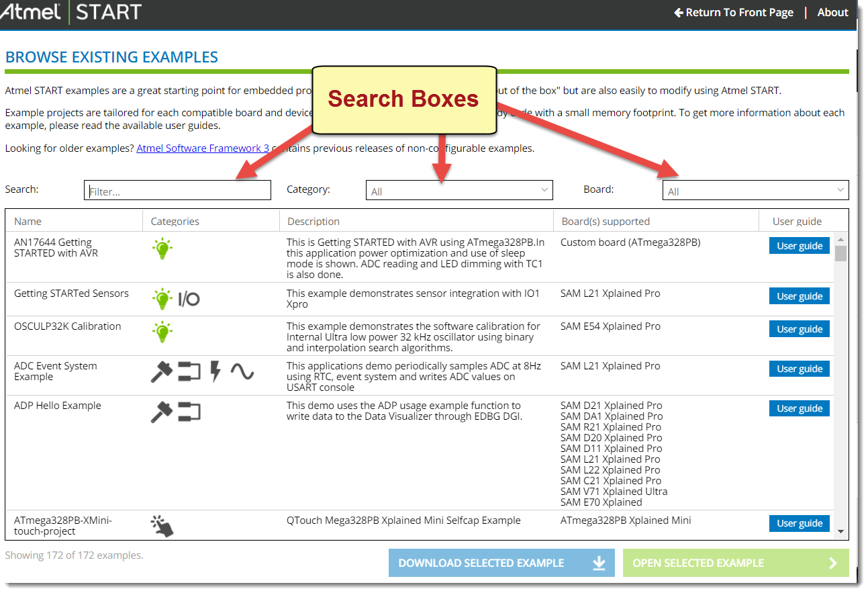
Task: Click sine wave icon in ADC Event System row
Action: pyautogui.click(x=242, y=371)
